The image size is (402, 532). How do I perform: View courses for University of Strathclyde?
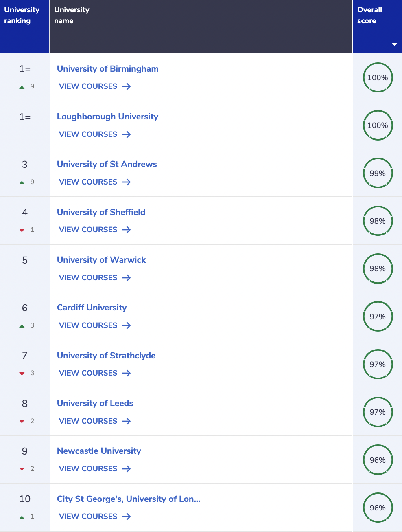point(95,373)
